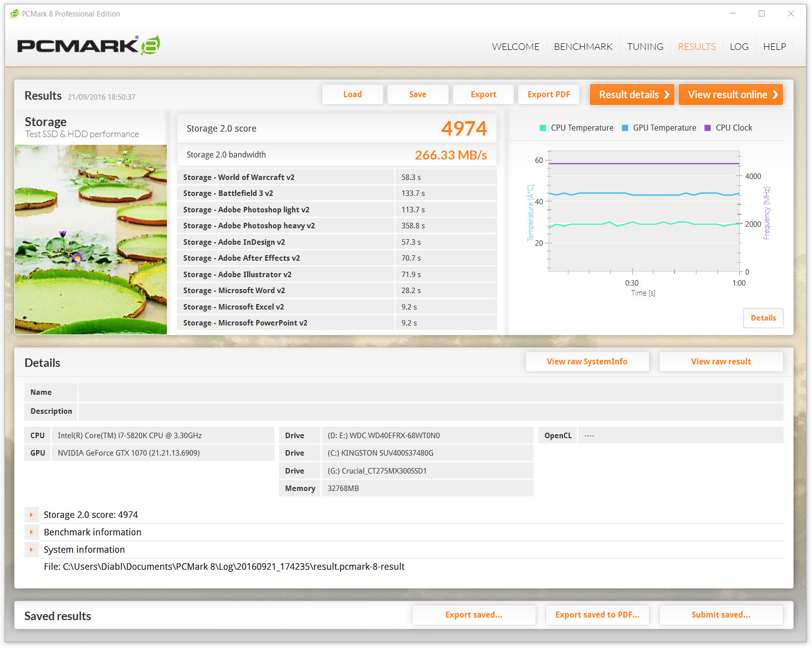Click Submit saved... button

point(721,615)
